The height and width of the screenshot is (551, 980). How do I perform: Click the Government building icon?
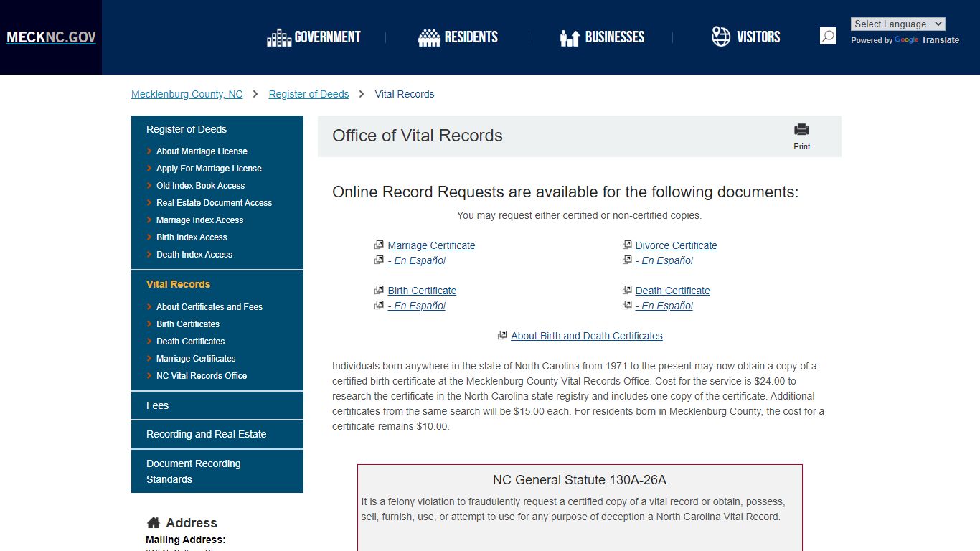[278, 37]
